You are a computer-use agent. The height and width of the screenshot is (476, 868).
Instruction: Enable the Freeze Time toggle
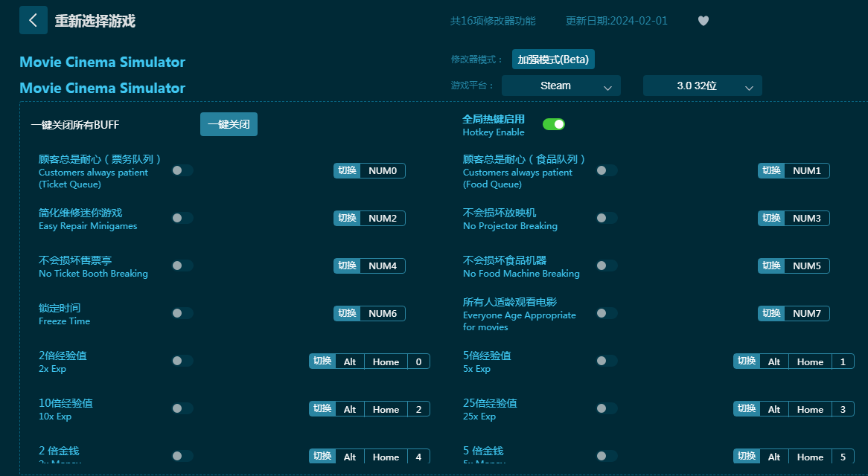click(182, 313)
